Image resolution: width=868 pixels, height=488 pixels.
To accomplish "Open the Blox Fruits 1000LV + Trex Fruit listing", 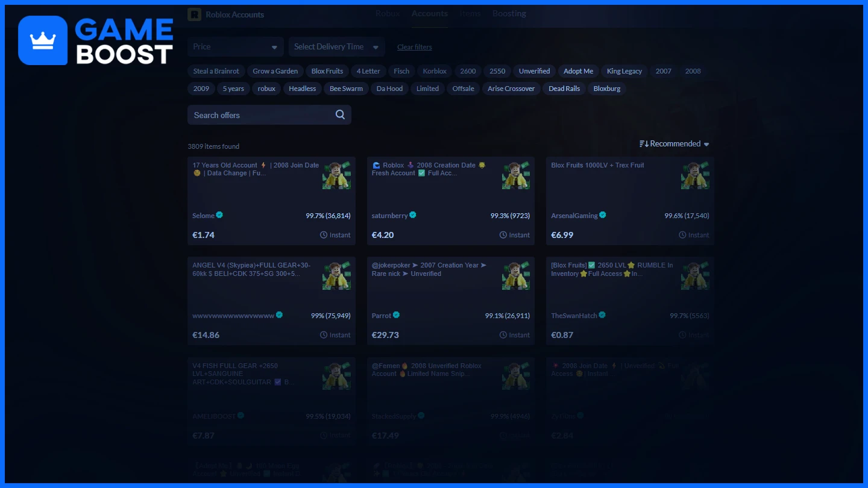I will [597, 165].
